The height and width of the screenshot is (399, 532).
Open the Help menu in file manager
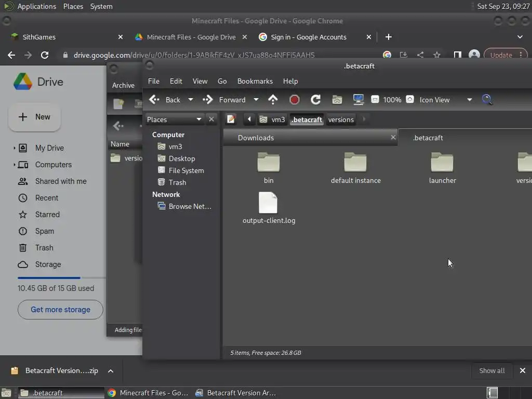[290, 81]
